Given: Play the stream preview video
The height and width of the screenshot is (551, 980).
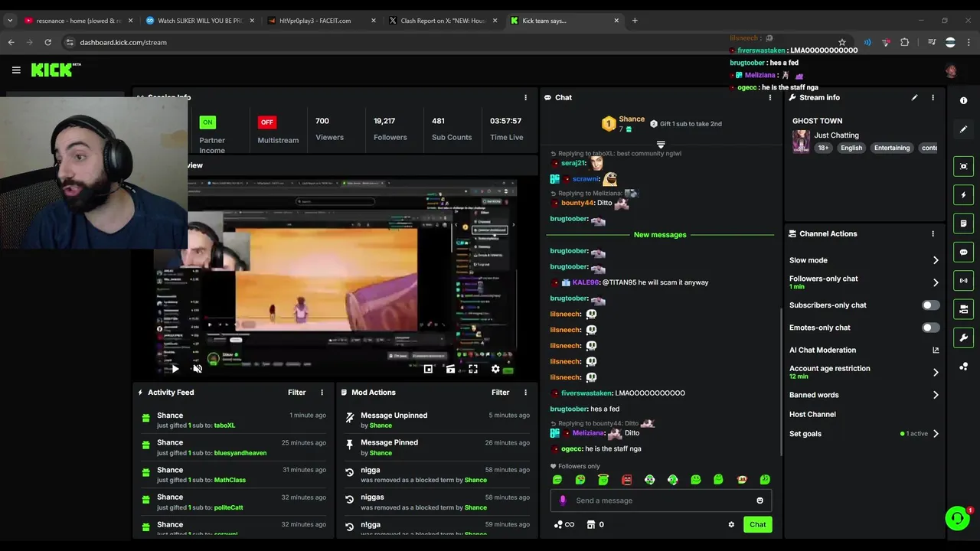Looking at the screenshot, I should pyautogui.click(x=175, y=369).
